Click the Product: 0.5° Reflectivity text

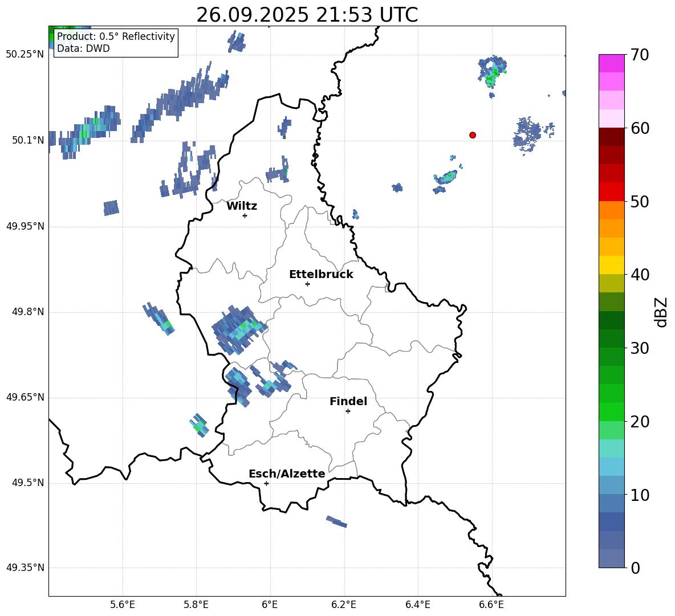[x=116, y=36]
